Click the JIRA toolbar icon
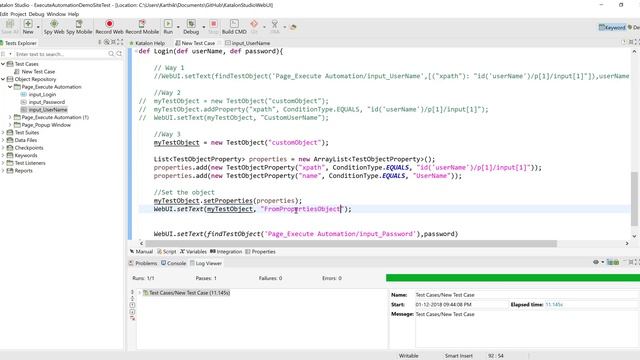 tap(275, 24)
